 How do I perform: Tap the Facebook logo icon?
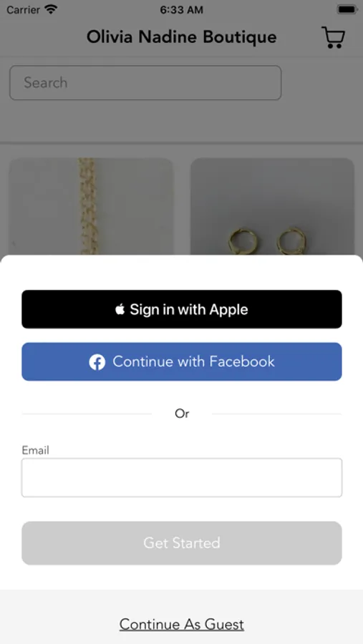(x=97, y=362)
